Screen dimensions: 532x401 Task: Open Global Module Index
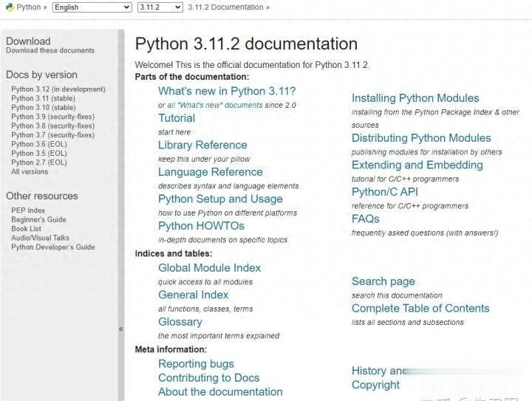tap(209, 268)
